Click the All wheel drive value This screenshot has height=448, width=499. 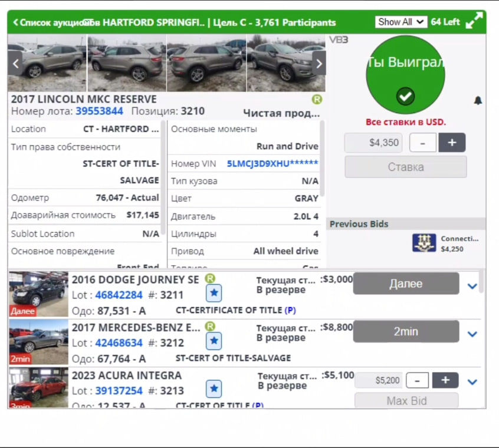point(286,251)
